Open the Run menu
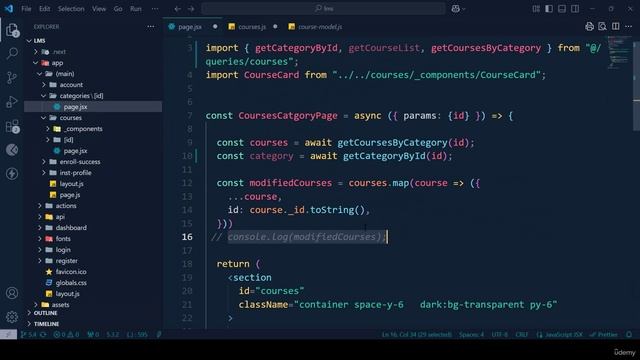640x360 pixels. 136,9
